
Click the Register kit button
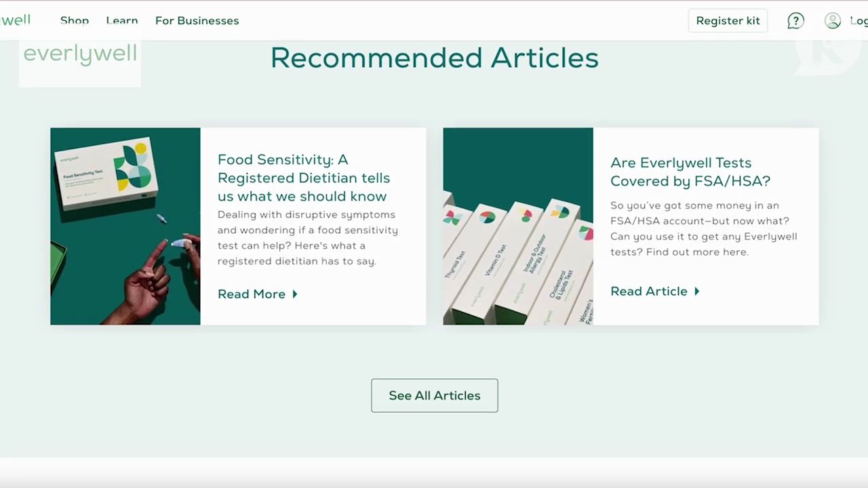point(728,20)
